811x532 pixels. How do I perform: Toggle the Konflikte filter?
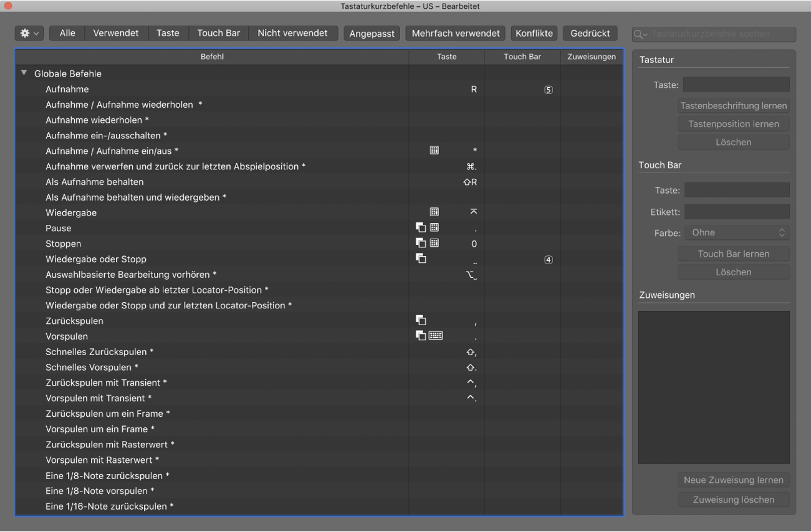coord(534,33)
